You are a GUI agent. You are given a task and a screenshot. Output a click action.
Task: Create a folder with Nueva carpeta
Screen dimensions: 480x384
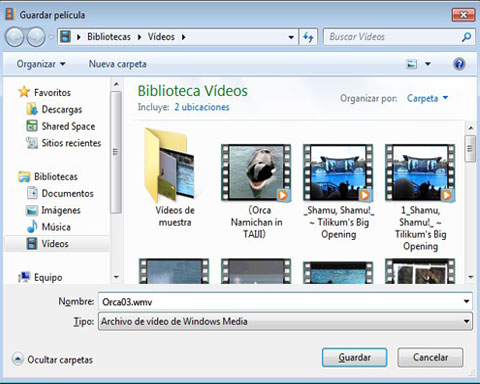[x=117, y=64]
